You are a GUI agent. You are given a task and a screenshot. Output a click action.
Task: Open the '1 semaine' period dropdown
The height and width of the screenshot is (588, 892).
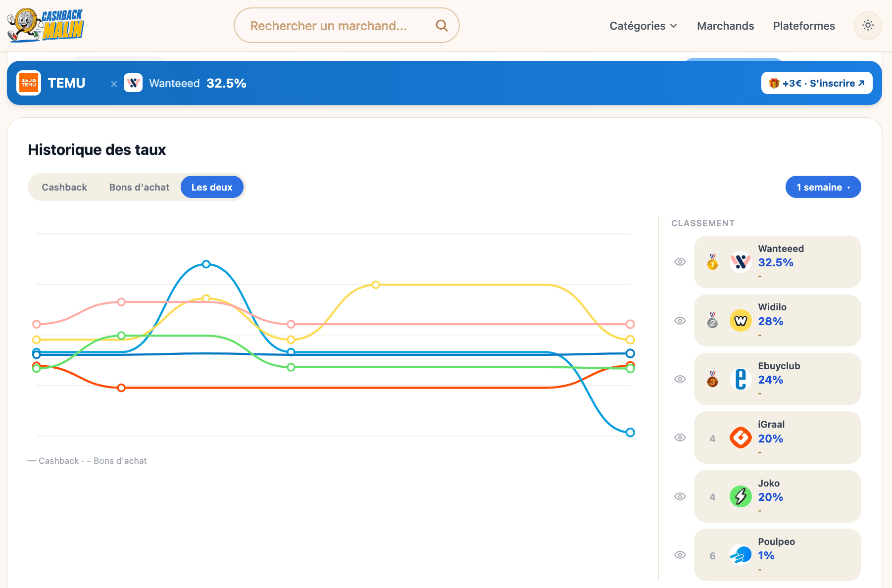[823, 187]
